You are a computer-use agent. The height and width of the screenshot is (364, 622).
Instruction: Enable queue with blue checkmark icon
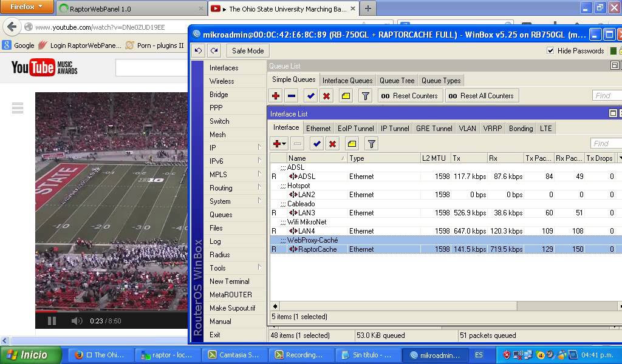tap(310, 96)
